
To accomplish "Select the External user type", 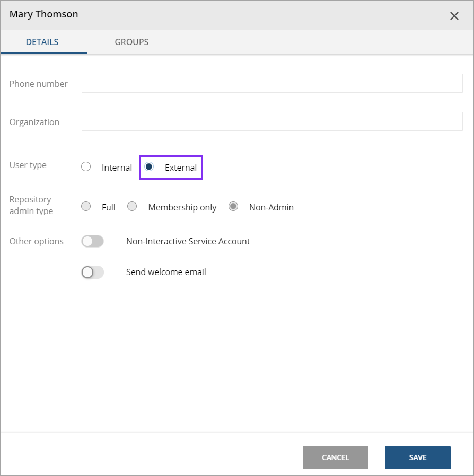I will tap(148, 167).
